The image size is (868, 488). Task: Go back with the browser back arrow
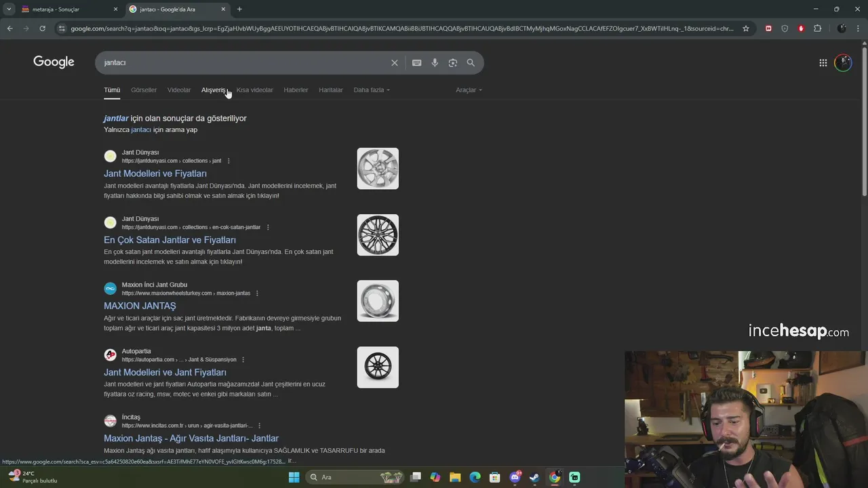click(9, 28)
